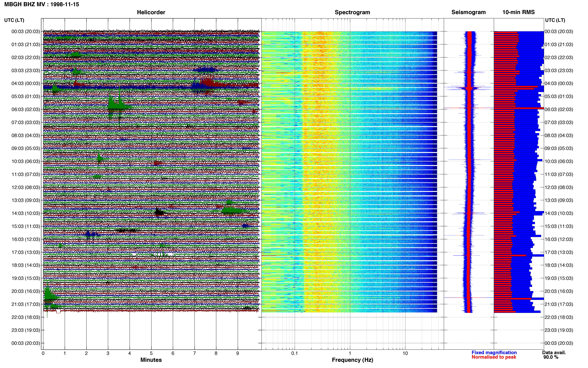Click the blue 'Fixed magnification' legend text
The height and width of the screenshot is (368, 588).
tap(494, 353)
